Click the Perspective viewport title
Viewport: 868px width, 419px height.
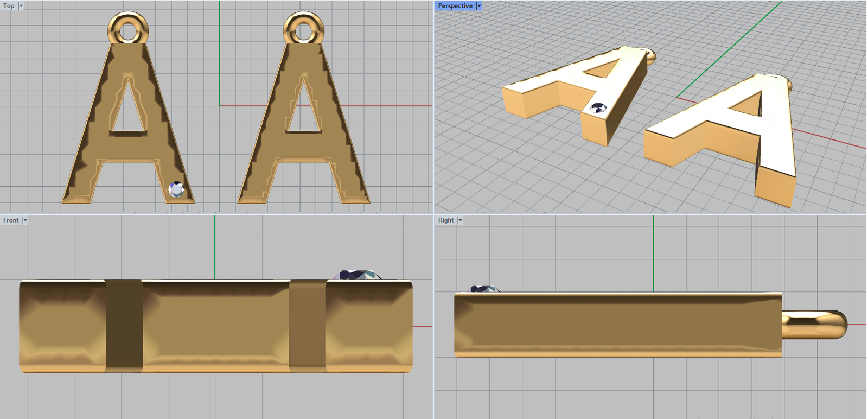(455, 6)
